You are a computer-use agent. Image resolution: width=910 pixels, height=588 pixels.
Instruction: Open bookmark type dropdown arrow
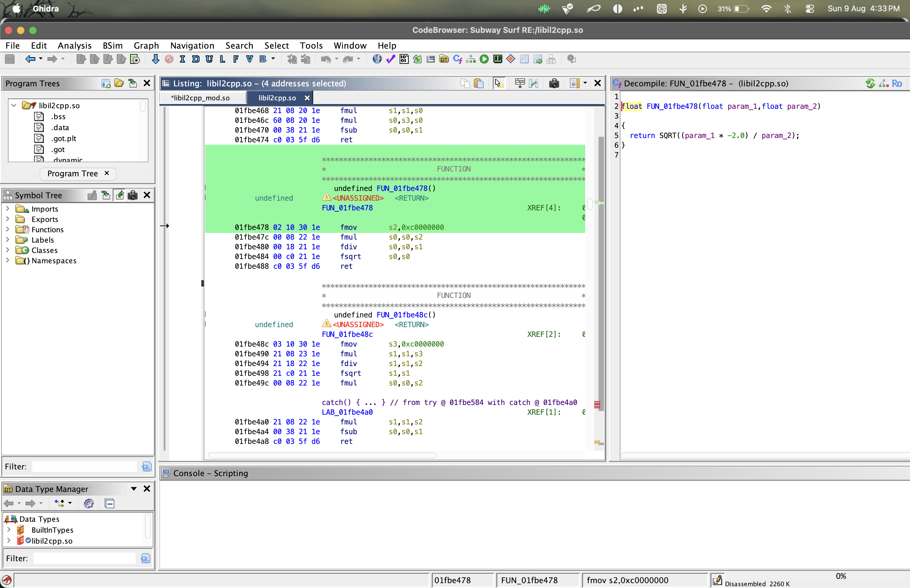tap(273, 59)
